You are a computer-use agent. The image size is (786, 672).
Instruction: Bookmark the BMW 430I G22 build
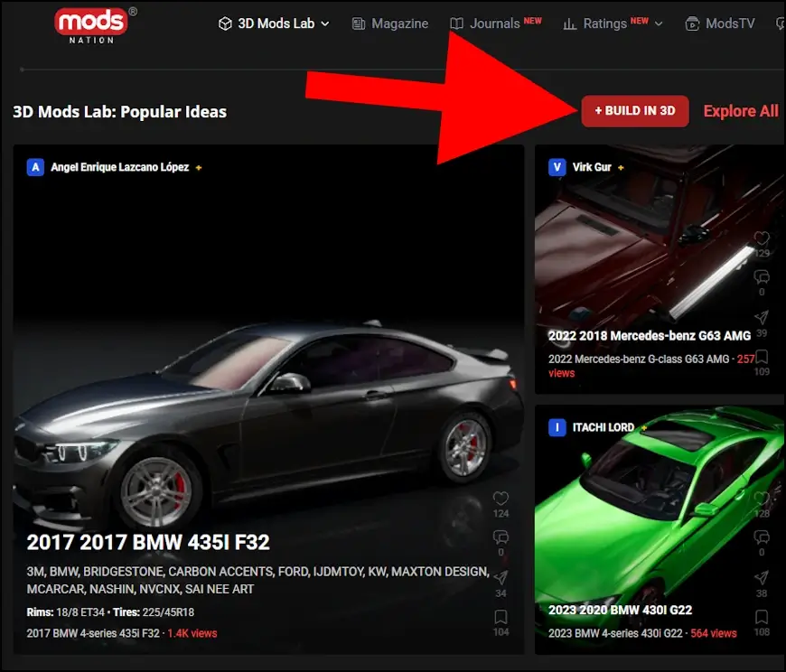(762, 616)
